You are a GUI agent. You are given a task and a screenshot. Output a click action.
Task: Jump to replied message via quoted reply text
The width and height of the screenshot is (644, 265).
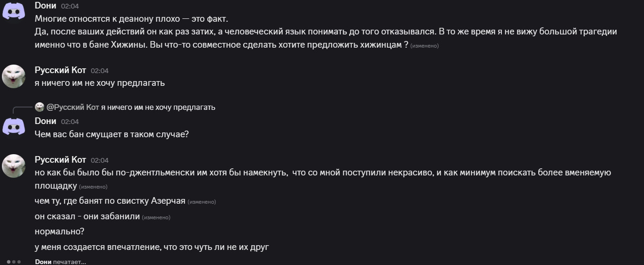158,107
